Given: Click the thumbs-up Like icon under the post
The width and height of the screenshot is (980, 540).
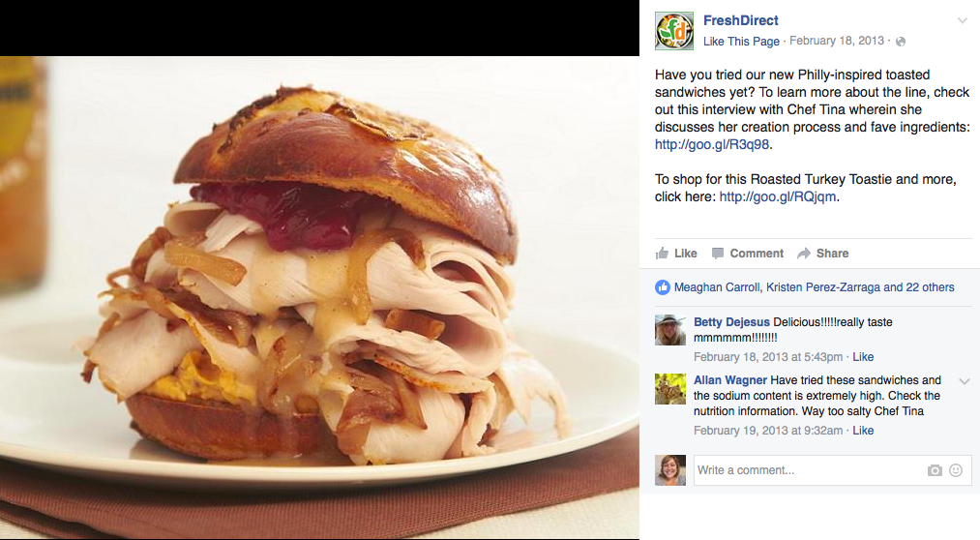Looking at the screenshot, I should tap(662, 254).
